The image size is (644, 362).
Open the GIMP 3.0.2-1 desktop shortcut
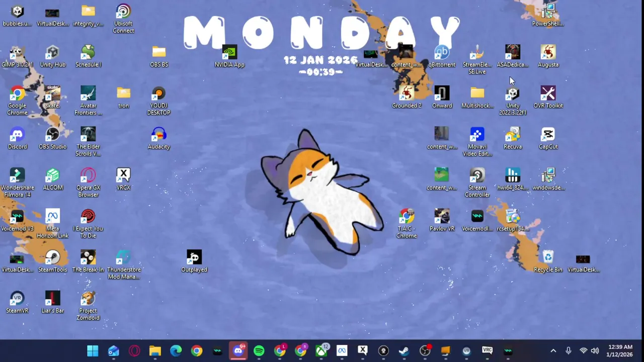[17, 56]
